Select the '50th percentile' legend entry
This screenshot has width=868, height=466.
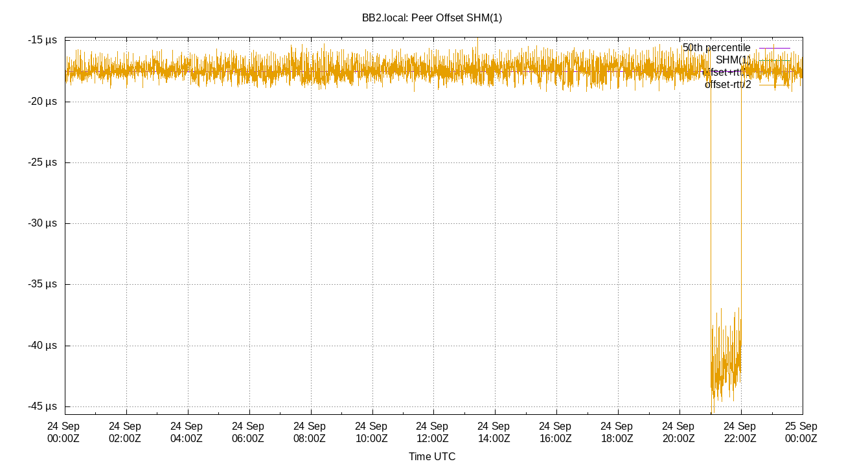(716, 48)
